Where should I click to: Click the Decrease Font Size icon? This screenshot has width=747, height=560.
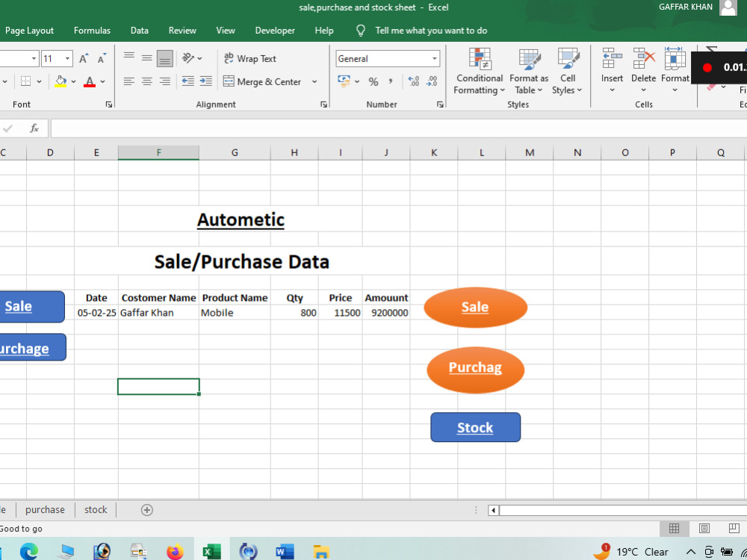102,58
